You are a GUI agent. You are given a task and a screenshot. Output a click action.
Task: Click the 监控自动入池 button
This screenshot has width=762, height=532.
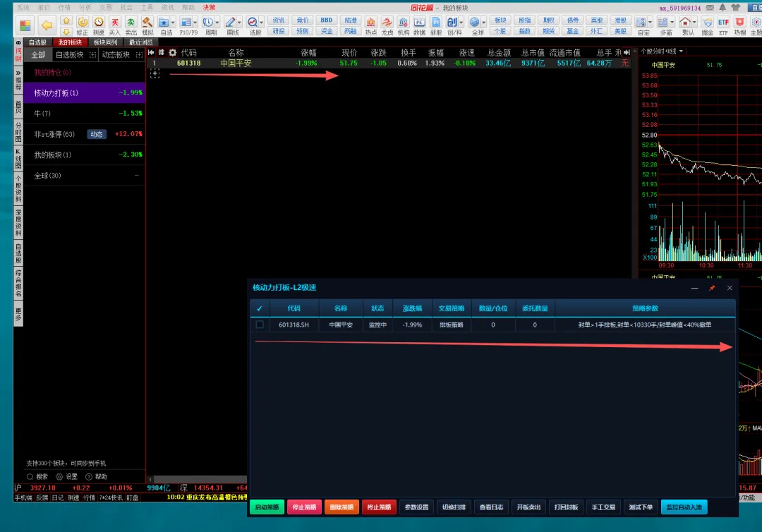click(x=684, y=507)
